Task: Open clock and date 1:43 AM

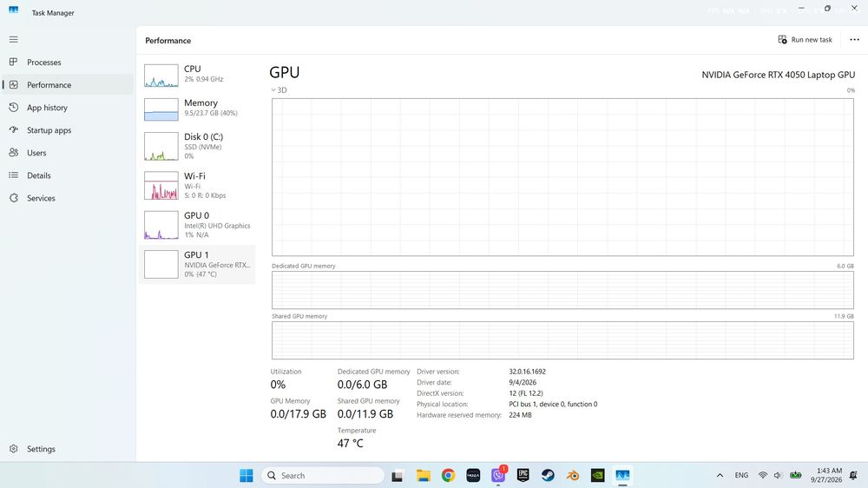Action: [x=826, y=475]
